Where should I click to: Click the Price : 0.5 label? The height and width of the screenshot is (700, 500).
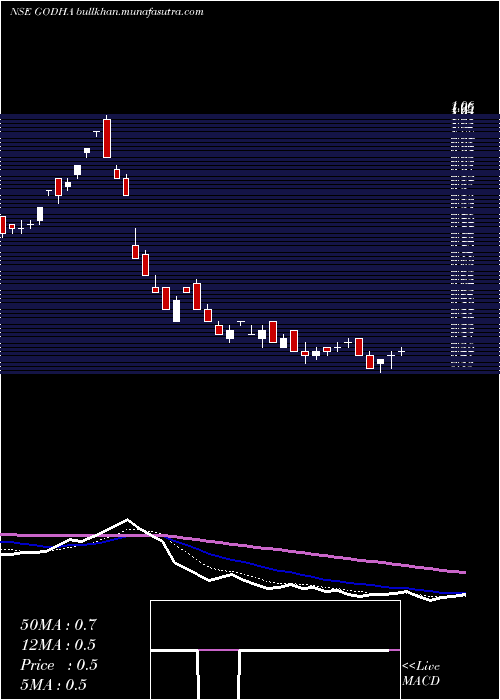pyautogui.click(x=58, y=665)
